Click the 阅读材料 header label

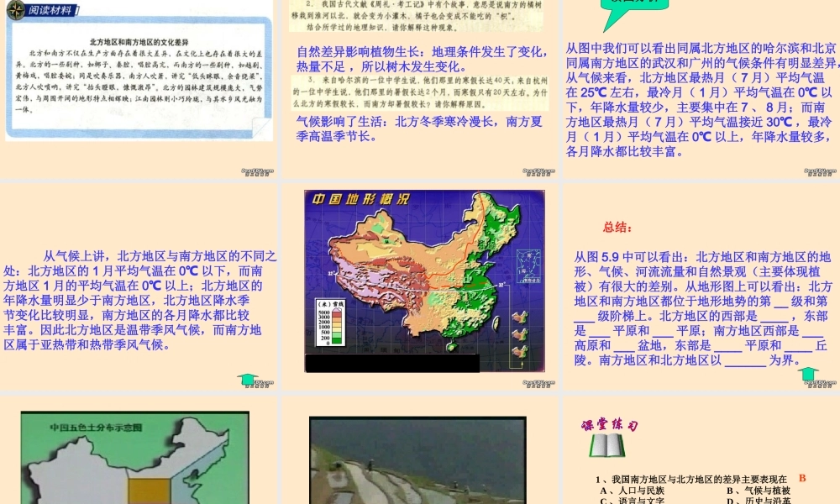coord(51,9)
